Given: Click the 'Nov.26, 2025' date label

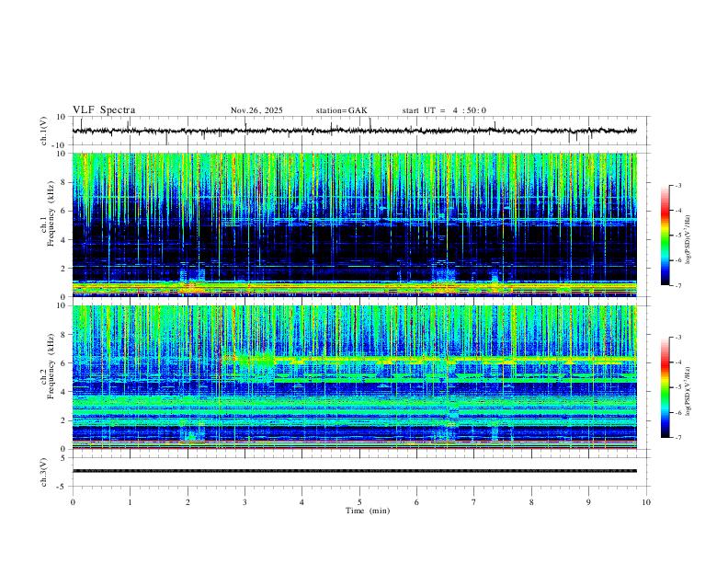Looking at the screenshot, I should click(x=256, y=110).
